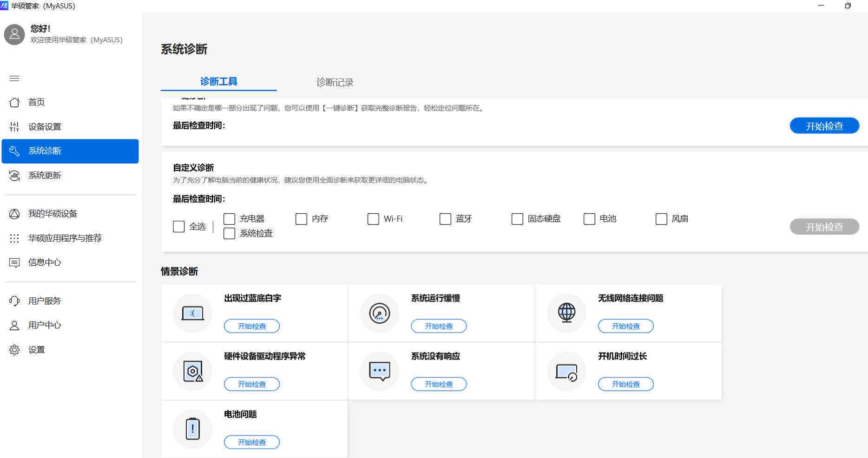Screen dimensions: 868x458
Task: Switch to the 诊断工具 tab
Action: click(218, 82)
